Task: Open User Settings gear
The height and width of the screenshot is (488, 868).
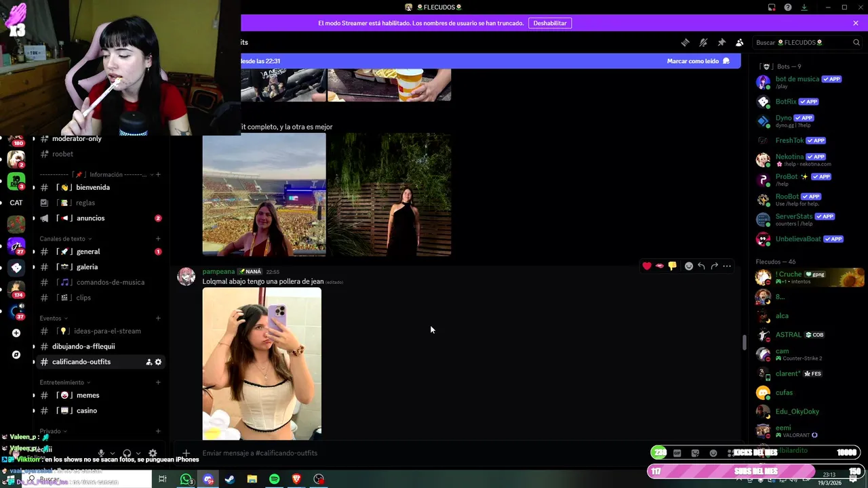Action: coord(153,453)
